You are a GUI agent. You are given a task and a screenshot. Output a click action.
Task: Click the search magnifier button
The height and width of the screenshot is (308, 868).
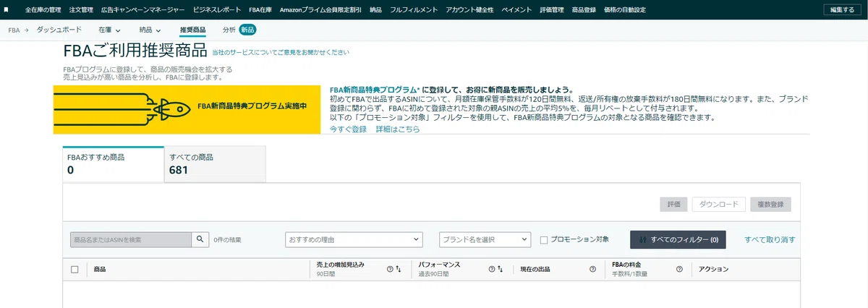click(200, 239)
